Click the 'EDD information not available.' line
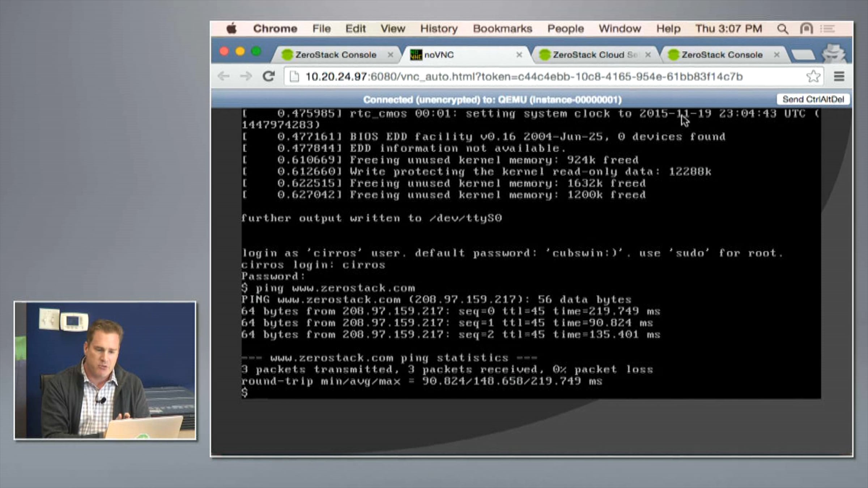Screen dimensions: 868x488 404,148
